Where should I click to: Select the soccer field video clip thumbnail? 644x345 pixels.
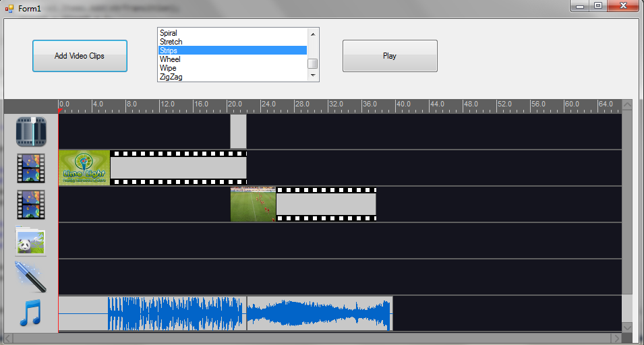(x=253, y=204)
